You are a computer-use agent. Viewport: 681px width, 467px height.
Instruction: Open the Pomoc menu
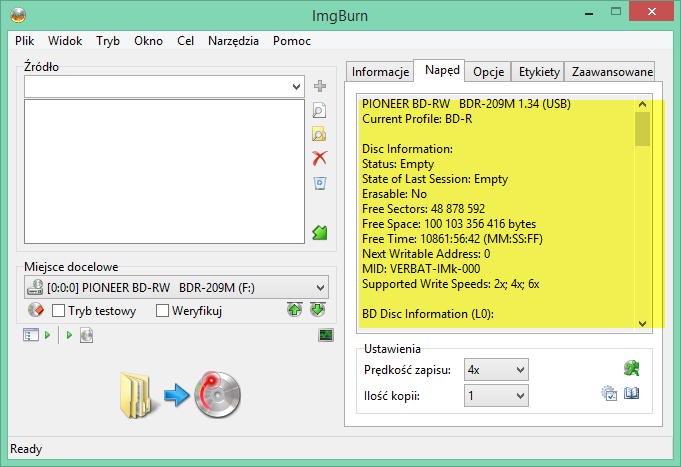click(292, 41)
